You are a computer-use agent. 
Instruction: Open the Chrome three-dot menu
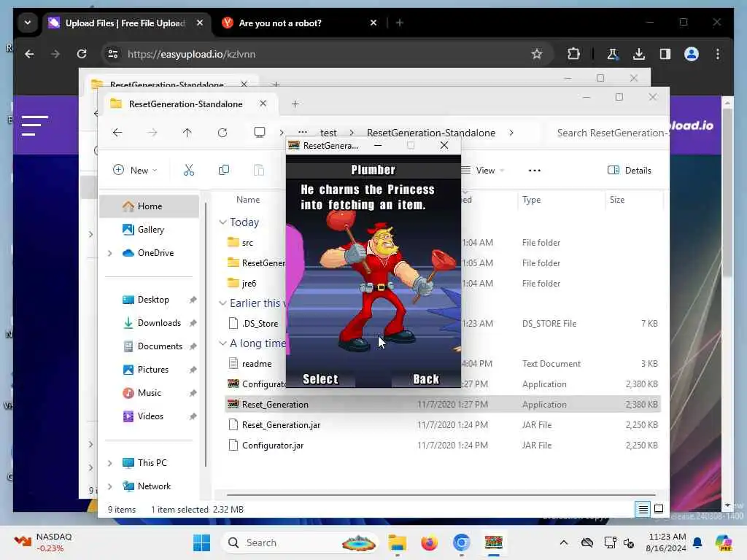tap(718, 54)
